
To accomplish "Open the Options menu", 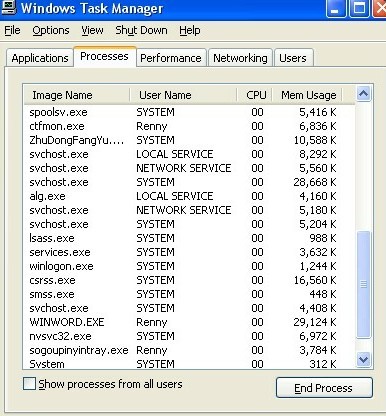I will point(51,30).
